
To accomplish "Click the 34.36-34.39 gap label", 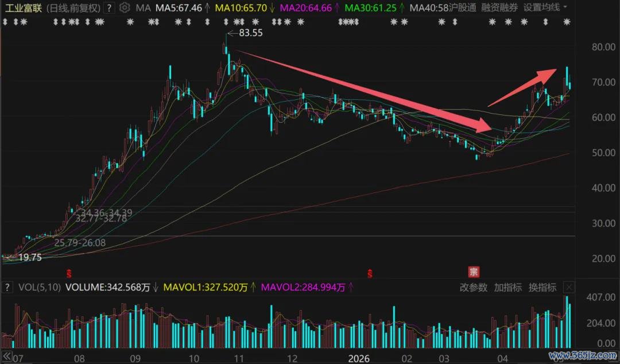I will tap(106, 212).
